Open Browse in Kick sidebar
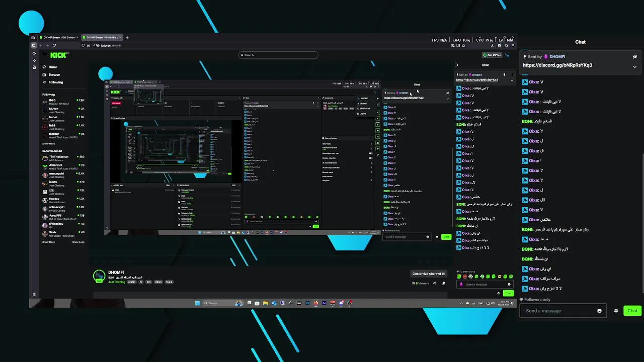 pyautogui.click(x=51, y=74)
